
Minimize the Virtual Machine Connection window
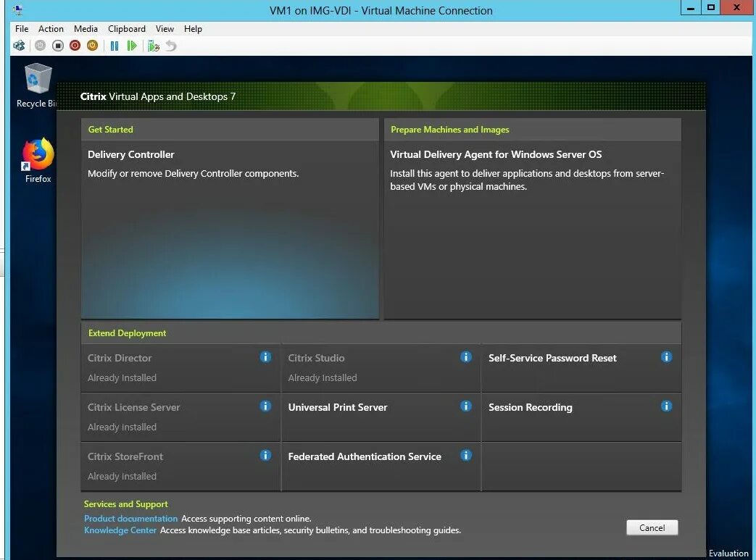pos(691,8)
